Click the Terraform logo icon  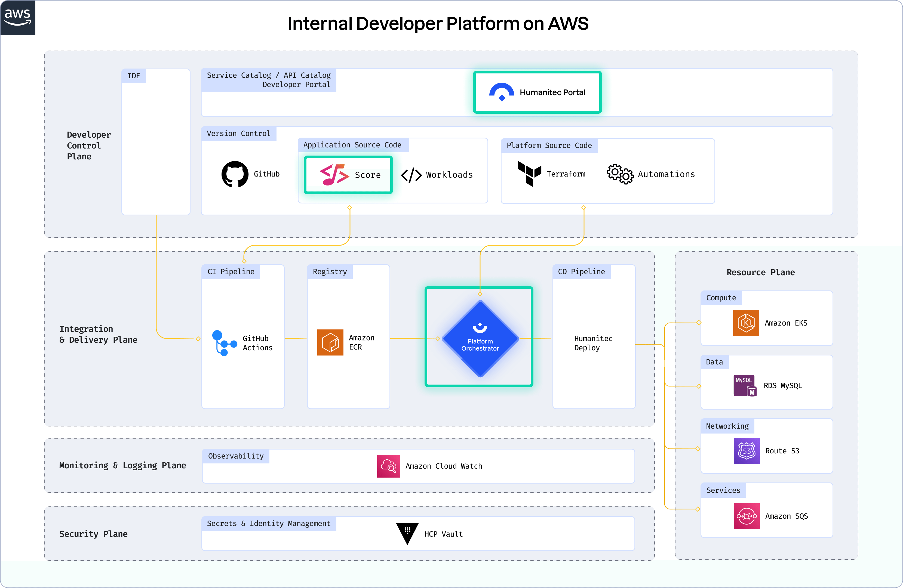tap(530, 174)
